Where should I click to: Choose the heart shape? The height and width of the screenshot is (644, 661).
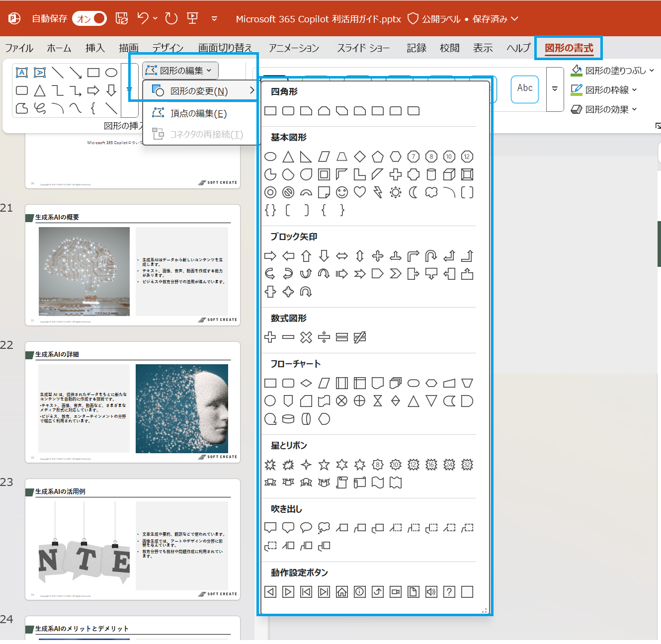click(360, 192)
